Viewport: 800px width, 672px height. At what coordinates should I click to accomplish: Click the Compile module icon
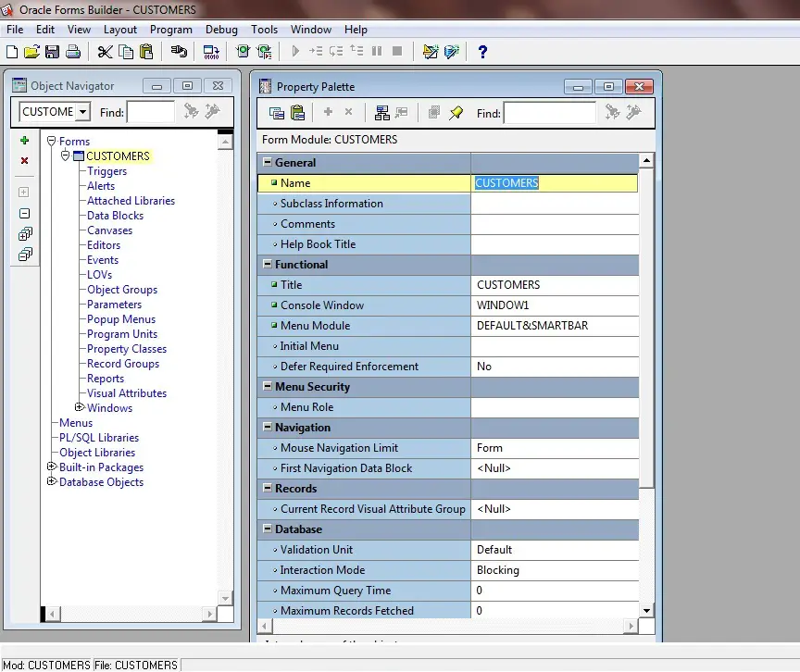point(211,52)
